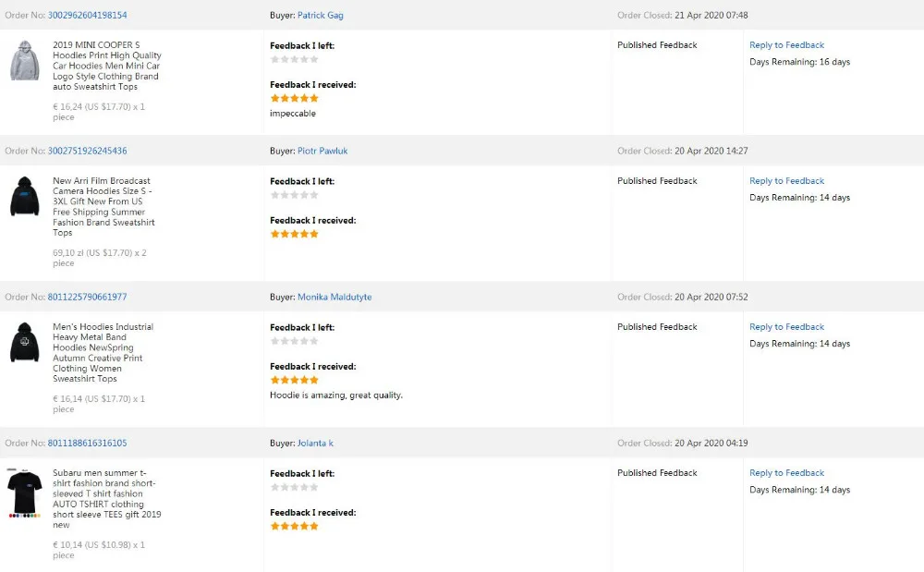Image resolution: width=924 pixels, height=572 pixels.
Task: Click the Subaru t-shirt thumbnail image
Action: 25,493
